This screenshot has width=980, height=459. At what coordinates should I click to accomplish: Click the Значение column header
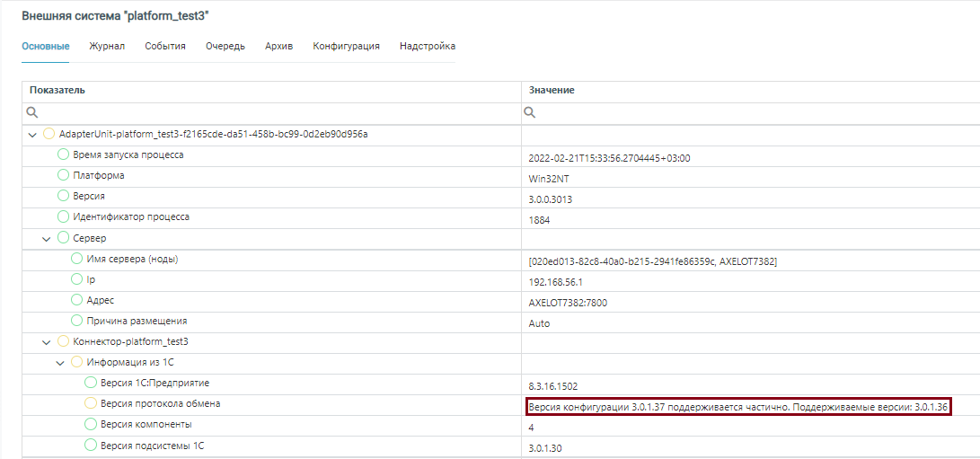[x=552, y=91]
